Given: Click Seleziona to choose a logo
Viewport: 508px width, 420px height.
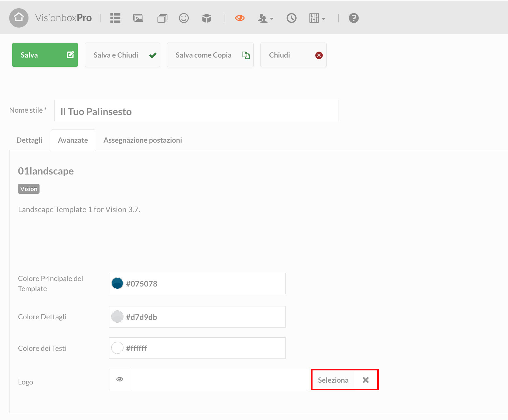Looking at the screenshot, I should [333, 380].
